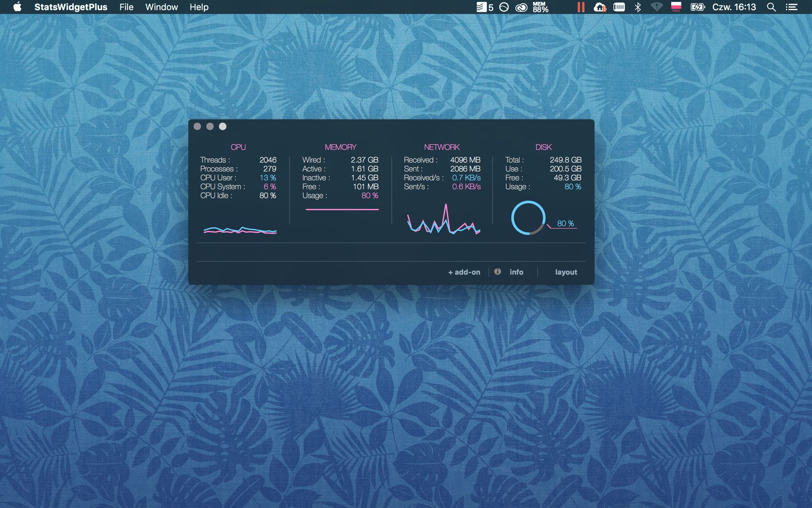Close the StatsWidgetPlus widget window
Image resolution: width=812 pixels, height=508 pixels.
coord(197,126)
